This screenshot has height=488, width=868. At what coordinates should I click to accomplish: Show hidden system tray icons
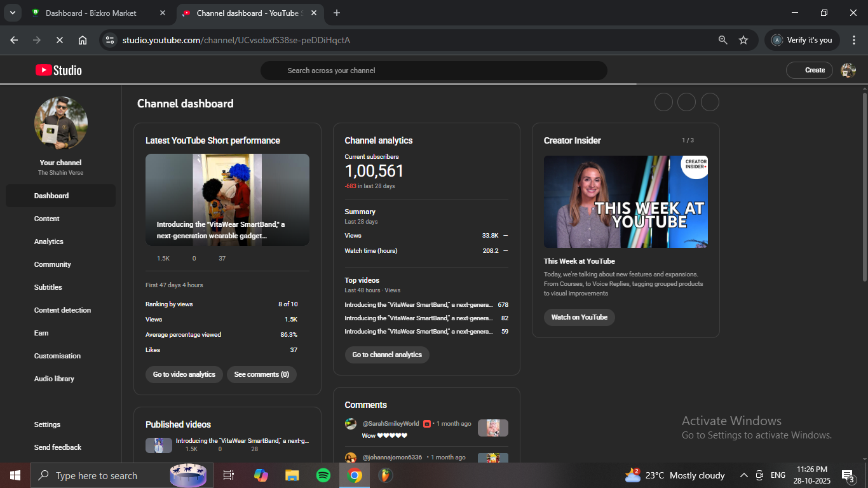click(743, 475)
